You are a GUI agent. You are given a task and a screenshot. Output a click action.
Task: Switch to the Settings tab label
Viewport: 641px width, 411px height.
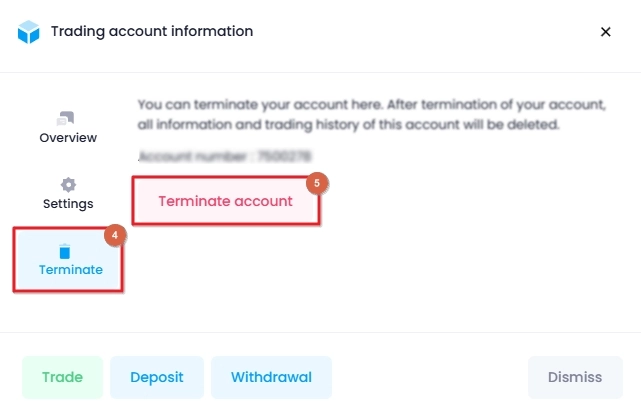(68, 204)
